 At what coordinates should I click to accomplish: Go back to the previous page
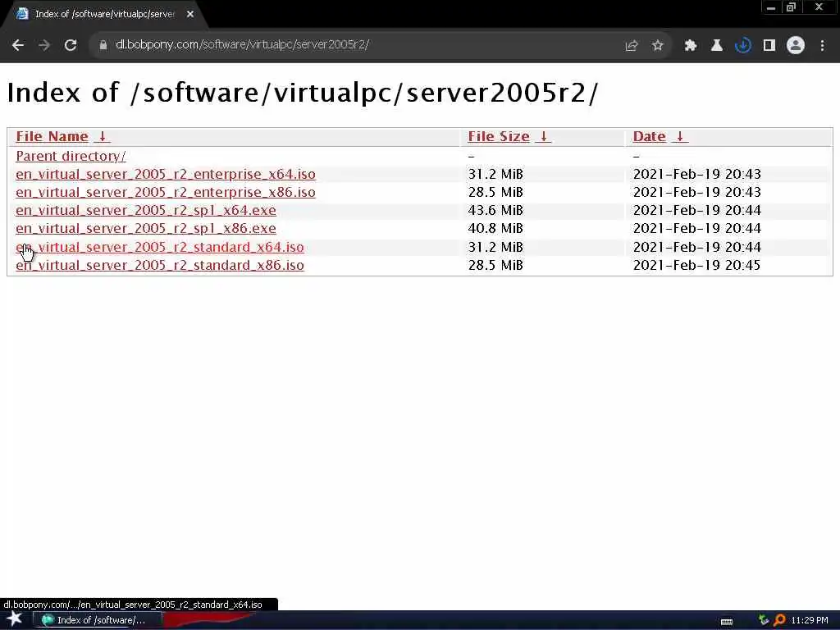click(x=18, y=46)
